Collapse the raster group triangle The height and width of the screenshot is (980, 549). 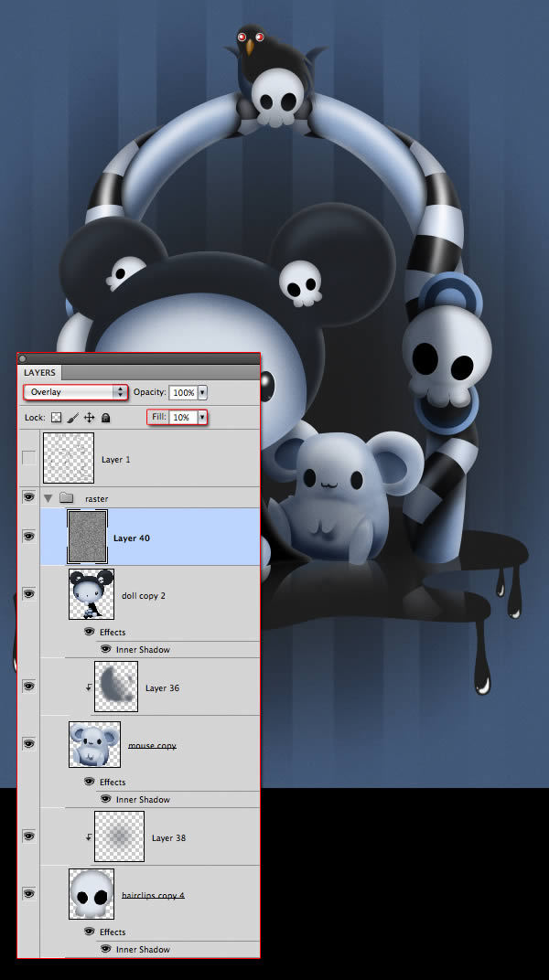(48, 499)
